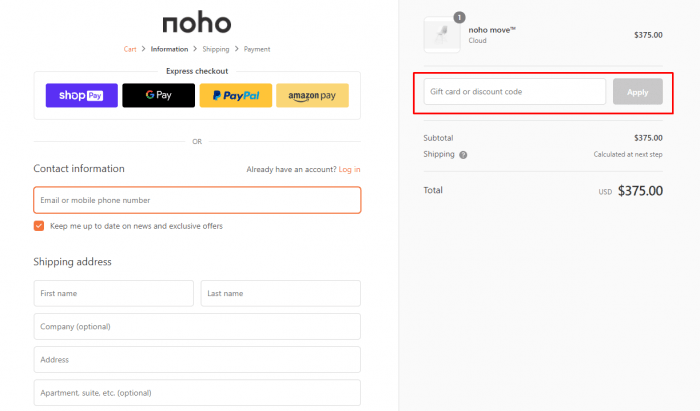This screenshot has width=700, height=411.
Task: Select the Payment breadcrumb step
Action: tap(257, 49)
